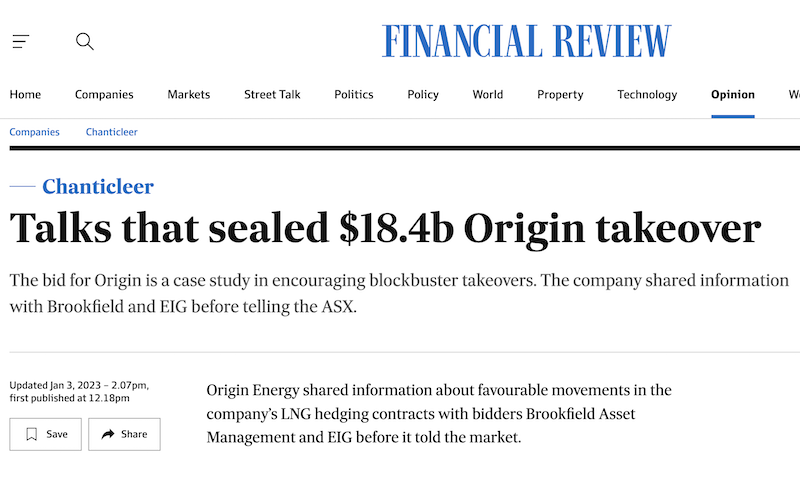The image size is (800, 477).
Task: Click the Companies breadcrumb link
Action: [x=35, y=132]
